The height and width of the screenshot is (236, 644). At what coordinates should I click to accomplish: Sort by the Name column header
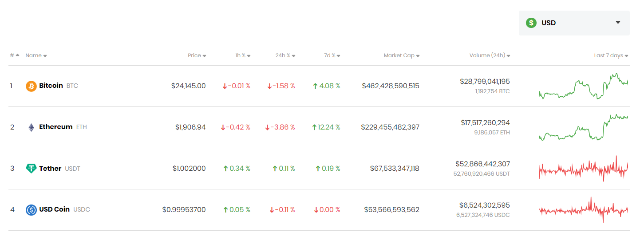point(36,55)
